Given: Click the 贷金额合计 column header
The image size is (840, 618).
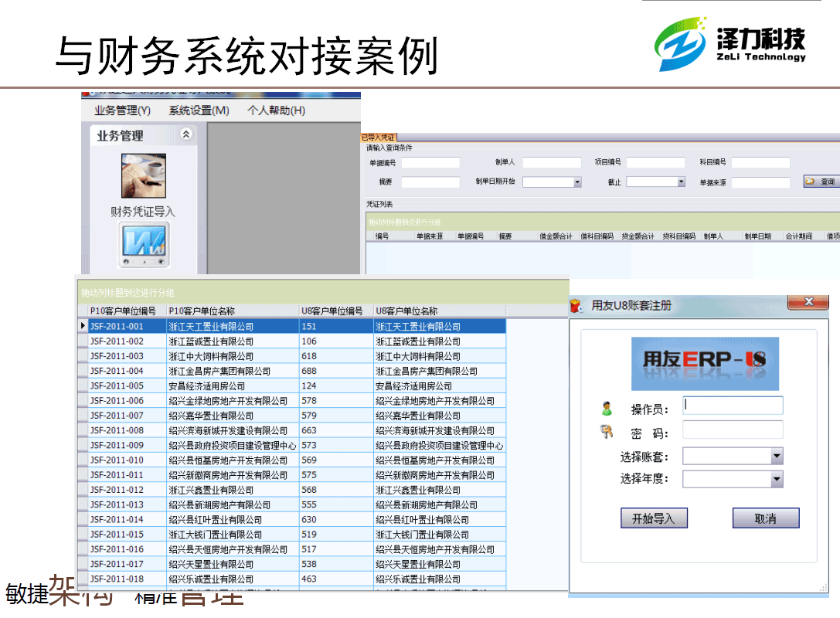Looking at the screenshot, I should [x=638, y=236].
